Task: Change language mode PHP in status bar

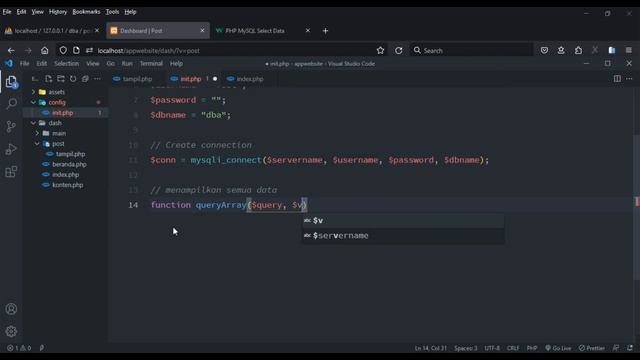Action: (x=532, y=348)
